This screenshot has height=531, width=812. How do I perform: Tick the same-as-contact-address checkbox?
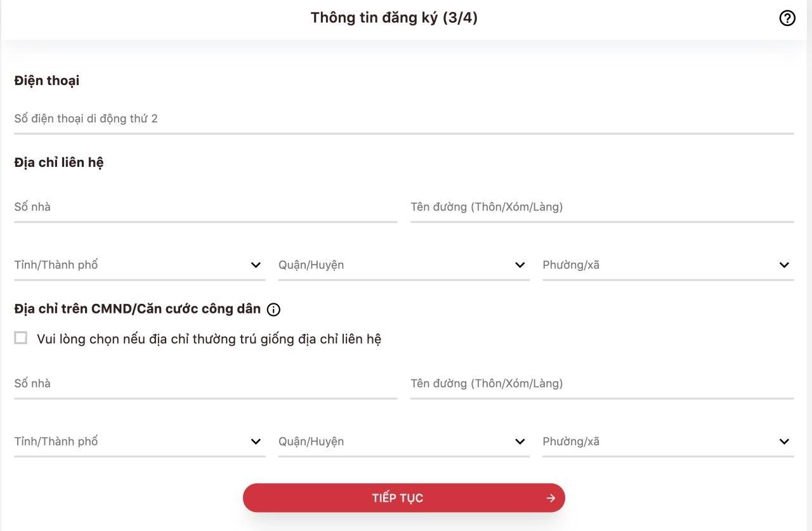(x=21, y=338)
